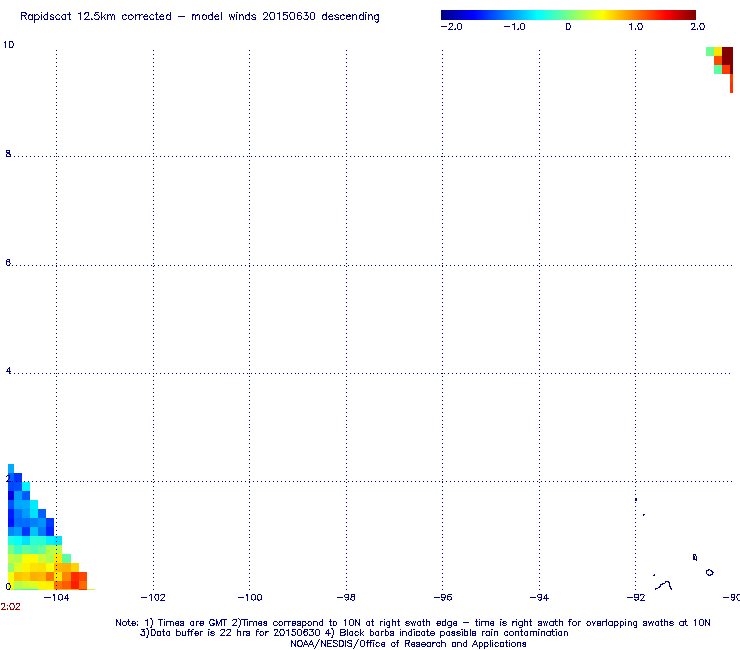Click the longitude label '-104'

(x=56, y=598)
